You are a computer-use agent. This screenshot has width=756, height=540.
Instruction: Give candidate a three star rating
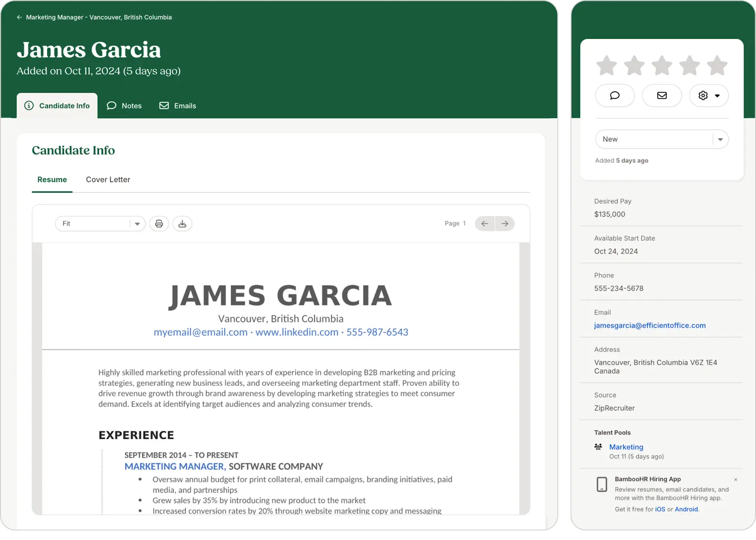pyautogui.click(x=662, y=66)
